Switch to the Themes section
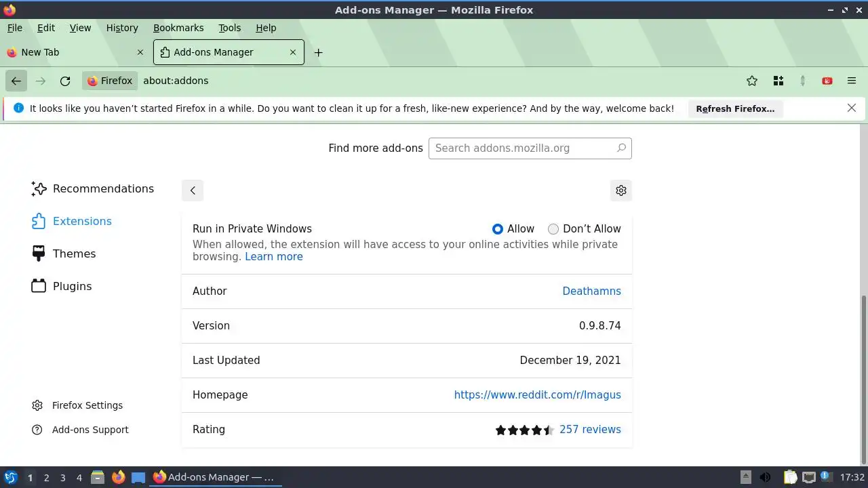The width and height of the screenshot is (868, 488). coord(64,254)
